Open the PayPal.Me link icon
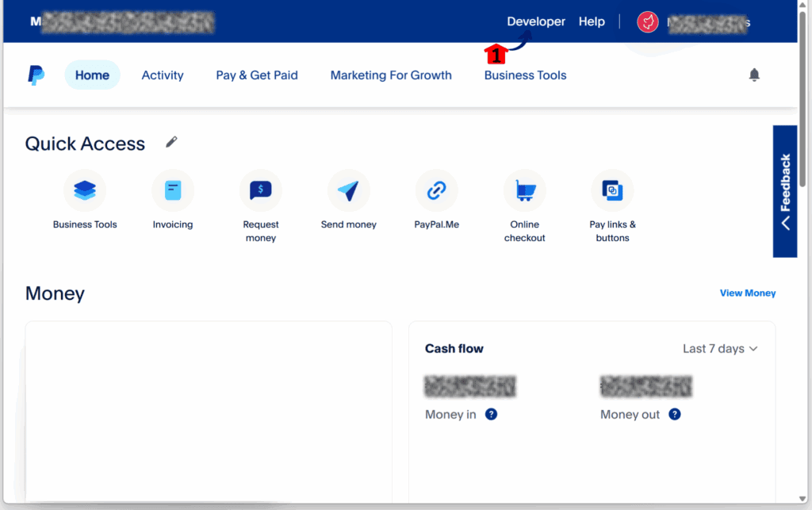This screenshot has width=812, height=510. pyautogui.click(x=437, y=190)
